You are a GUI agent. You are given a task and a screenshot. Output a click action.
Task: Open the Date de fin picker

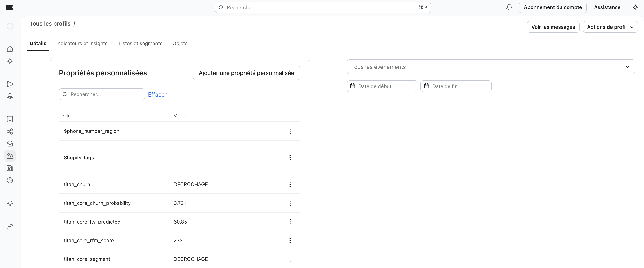pyautogui.click(x=456, y=86)
